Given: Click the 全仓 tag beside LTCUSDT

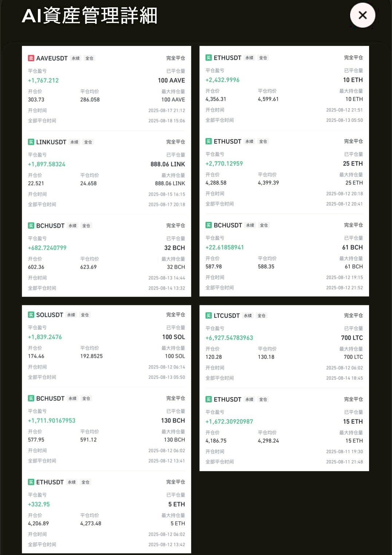Looking at the screenshot, I should tap(262, 315).
